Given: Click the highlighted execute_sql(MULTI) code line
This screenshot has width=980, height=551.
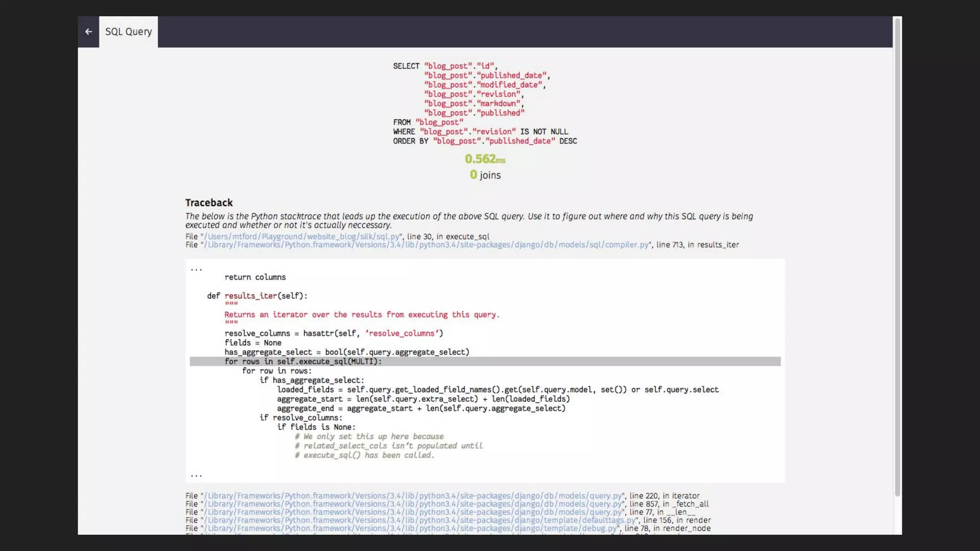Looking at the screenshot, I should pos(303,362).
